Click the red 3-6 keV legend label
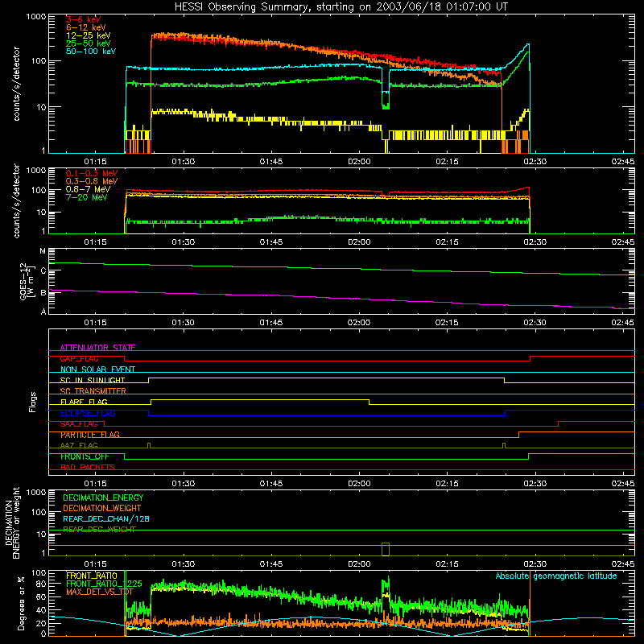The width and height of the screenshot is (644, 644). pos(84,19)
